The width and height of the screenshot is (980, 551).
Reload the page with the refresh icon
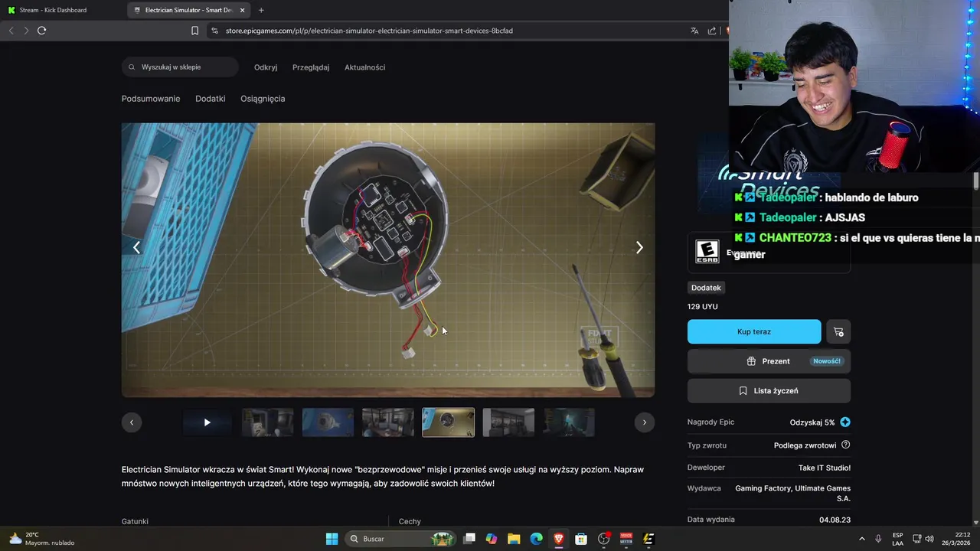(x=41, y=31)
